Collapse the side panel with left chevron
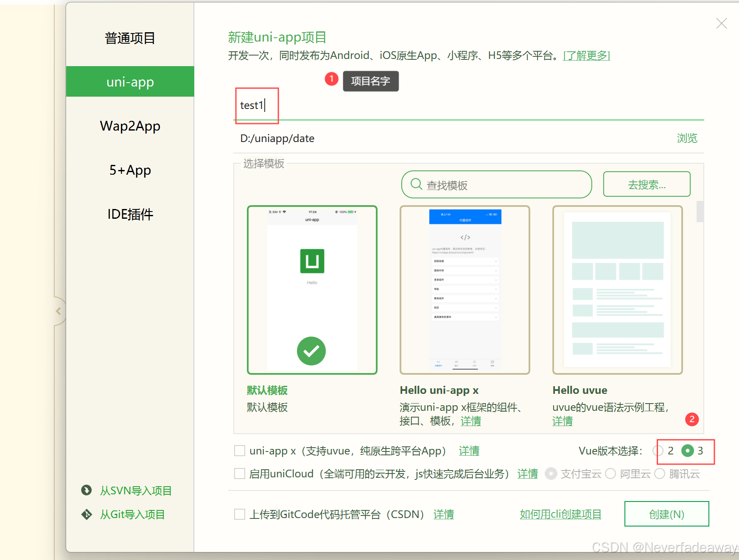 [x=59, y=311]
